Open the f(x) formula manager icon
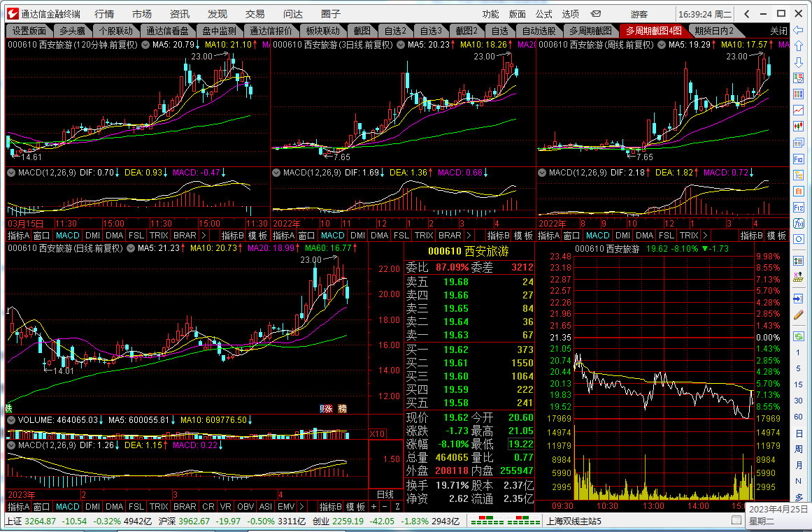This screenshot has height=532, width=812. [x=799, y=224]
